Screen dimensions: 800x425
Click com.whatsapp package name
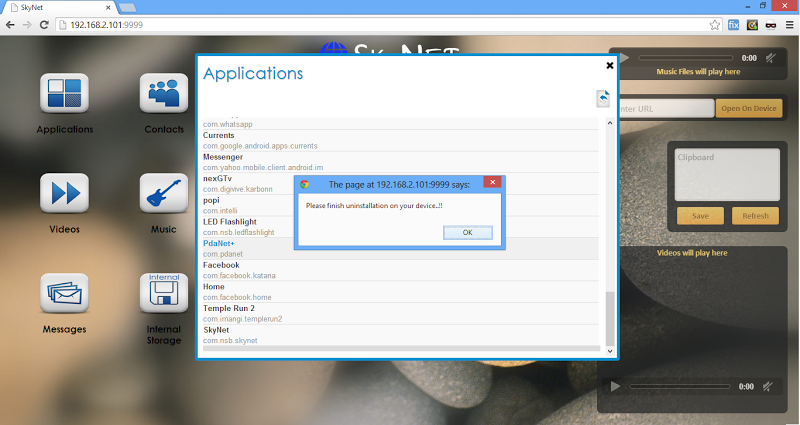point(228,124)
